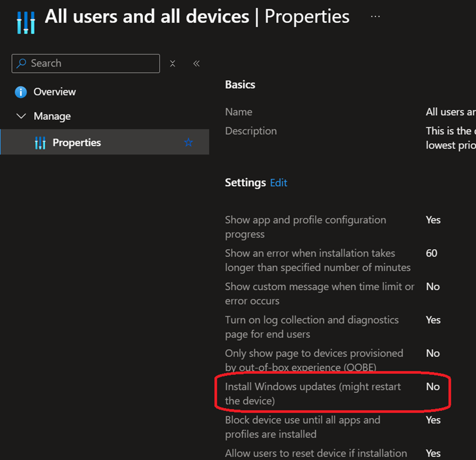The width and height of the screenshot is (476, 460).
Task: Click the blue Overview info icon
Action: coord(21,92)
